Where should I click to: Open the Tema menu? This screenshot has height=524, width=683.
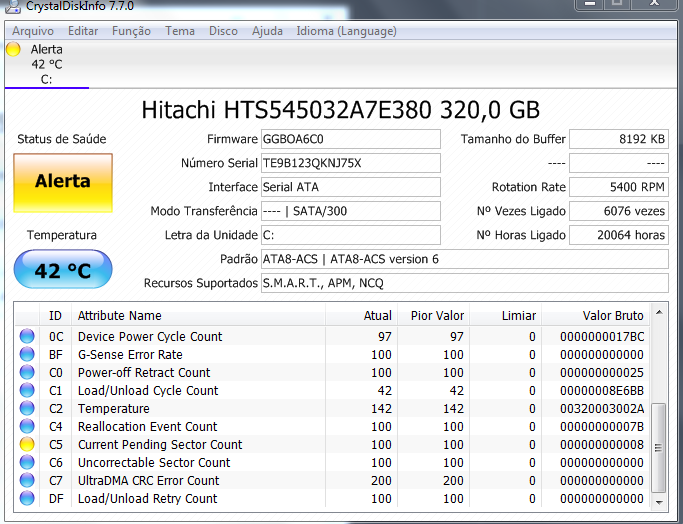click(179, 31)
